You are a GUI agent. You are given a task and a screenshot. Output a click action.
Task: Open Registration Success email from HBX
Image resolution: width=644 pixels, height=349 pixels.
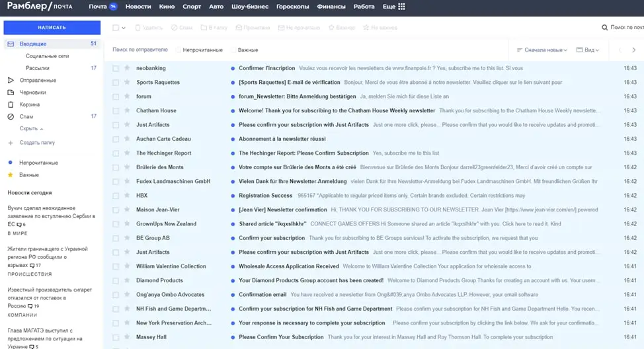pos(265,196)
